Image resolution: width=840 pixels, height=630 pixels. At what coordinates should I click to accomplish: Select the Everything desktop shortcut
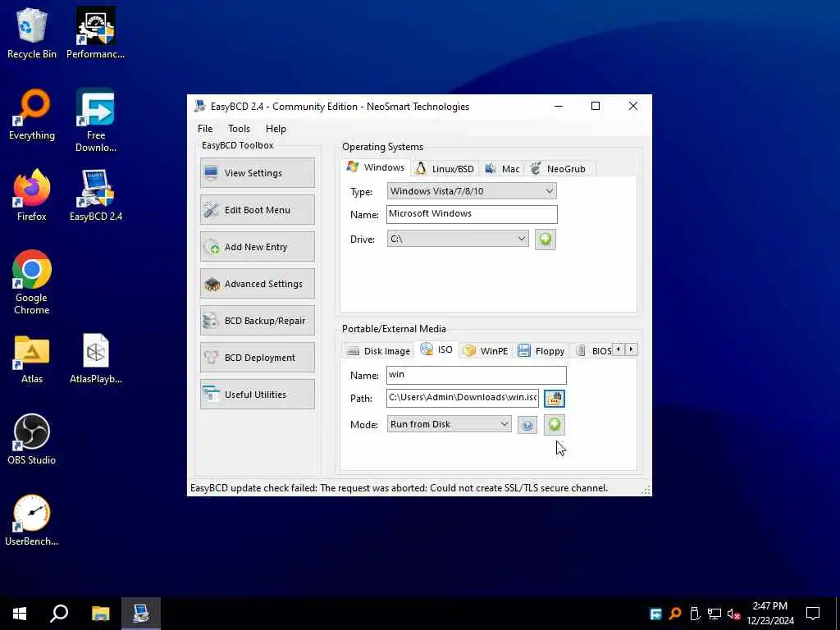pyautogui.click(x=32, y=115)
